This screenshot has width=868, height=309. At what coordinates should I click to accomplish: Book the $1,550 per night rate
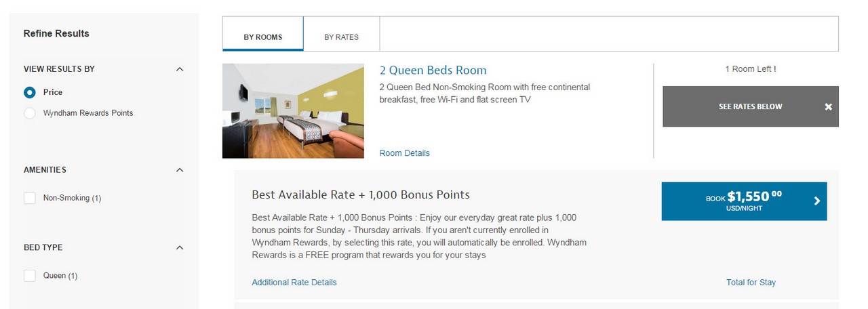[x=743, y=201]
